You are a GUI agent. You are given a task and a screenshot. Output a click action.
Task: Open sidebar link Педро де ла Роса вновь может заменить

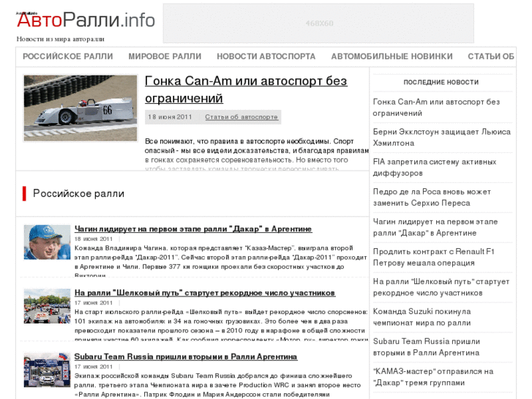432,197
